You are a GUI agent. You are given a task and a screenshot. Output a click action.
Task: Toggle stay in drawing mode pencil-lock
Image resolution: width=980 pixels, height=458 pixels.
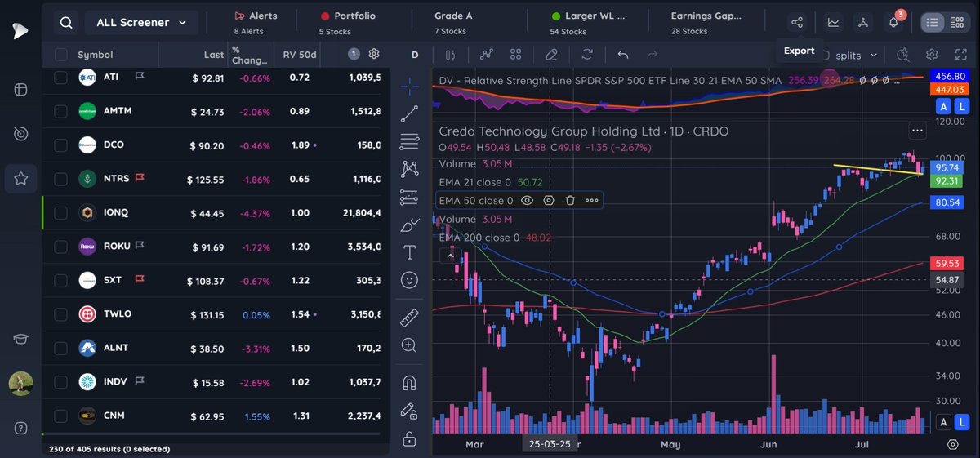click(410, 411)
